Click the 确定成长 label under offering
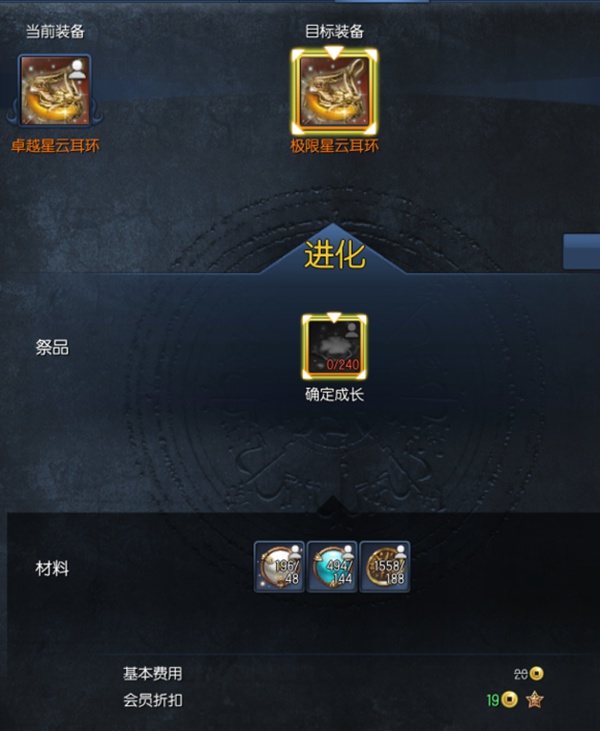The height and width of the screenshot is (731, 600). click(334, 394)
